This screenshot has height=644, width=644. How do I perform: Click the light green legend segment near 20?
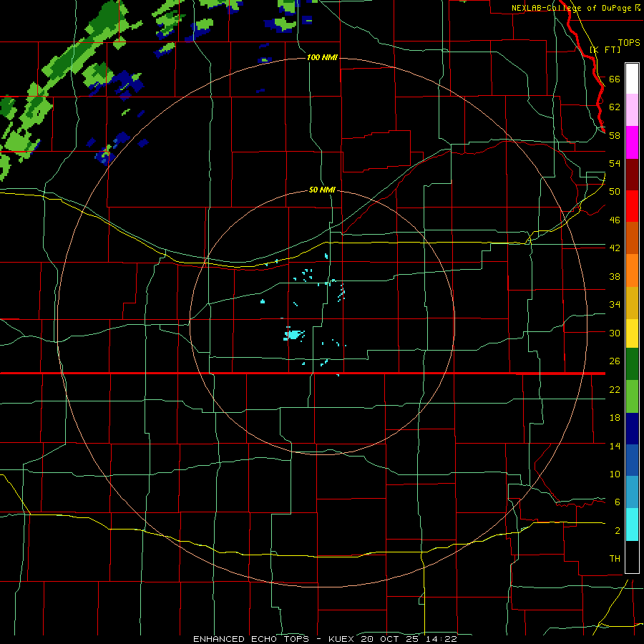coord(632,396)
